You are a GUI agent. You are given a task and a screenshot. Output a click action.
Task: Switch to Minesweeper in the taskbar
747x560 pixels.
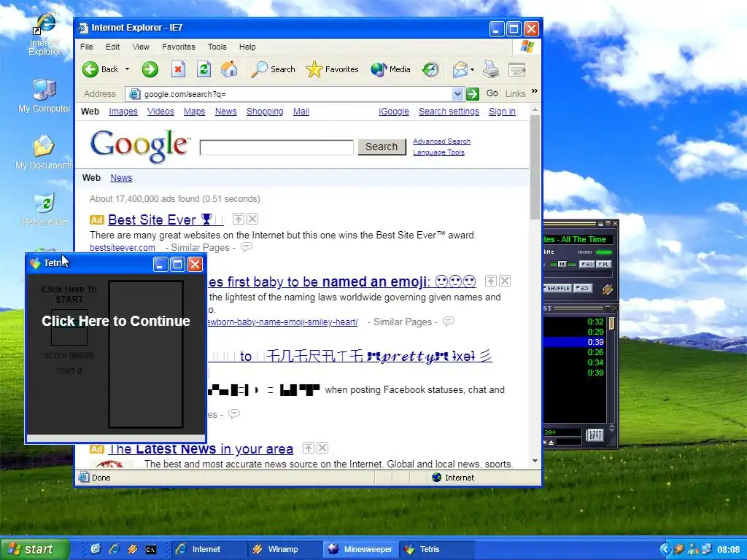point(360,549)
